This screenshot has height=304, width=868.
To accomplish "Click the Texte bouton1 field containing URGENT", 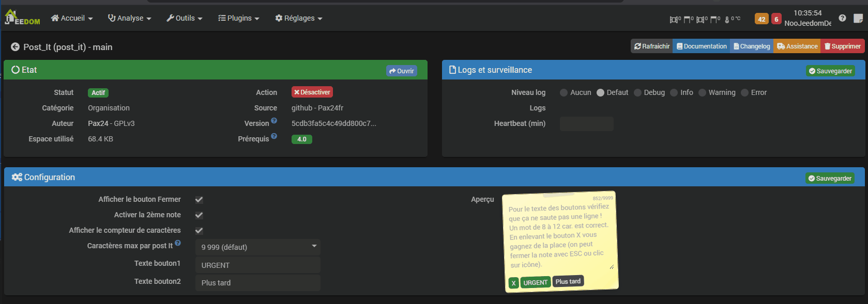I will tap(258, 265).
